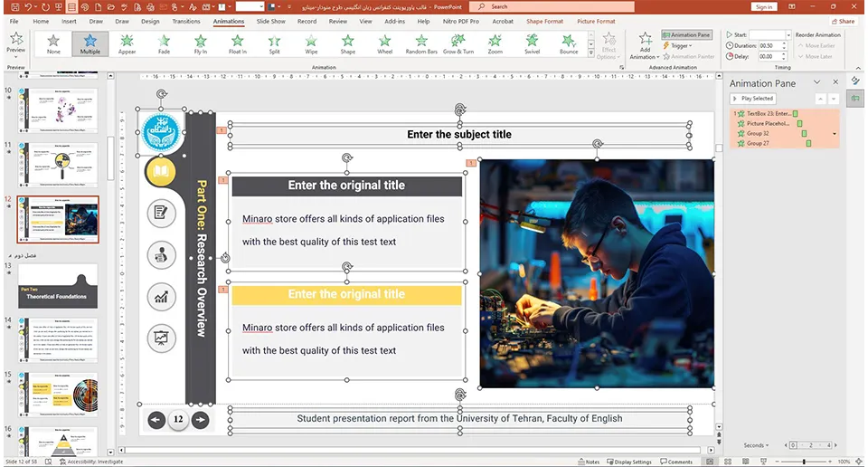Select the Random Bars animation
868x467 pixels.
421,43
